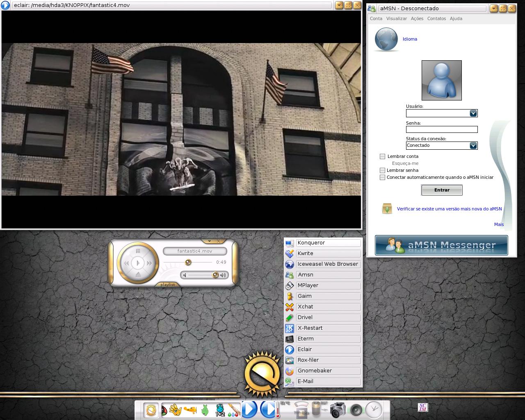Stop playback in the Eclair controller
Screen dimensions: 525x420
138,251
